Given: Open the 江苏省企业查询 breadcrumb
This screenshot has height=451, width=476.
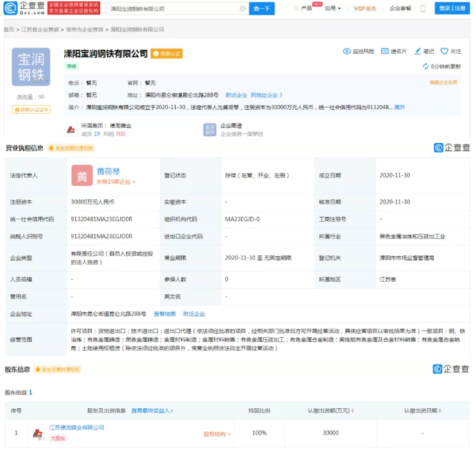Looking at the screenshot, I should pos(40,30).
